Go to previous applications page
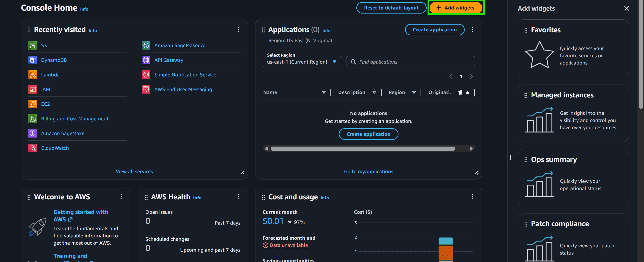 451,77
